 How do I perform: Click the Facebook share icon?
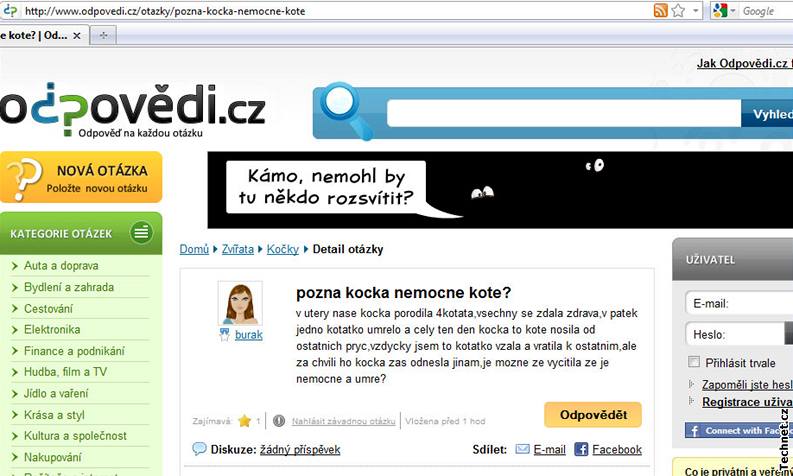pyautogui.click(x=581, y=449)
